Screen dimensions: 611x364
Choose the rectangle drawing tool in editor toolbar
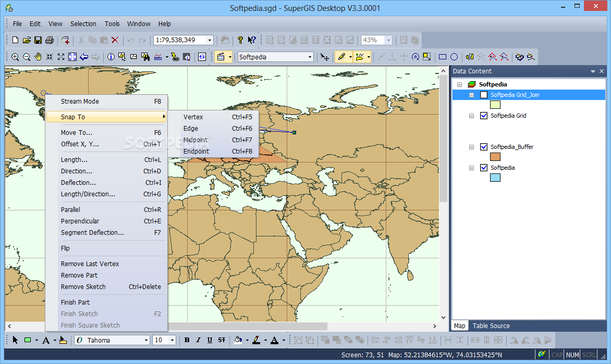pyautogui.click(x=443, y=57)
